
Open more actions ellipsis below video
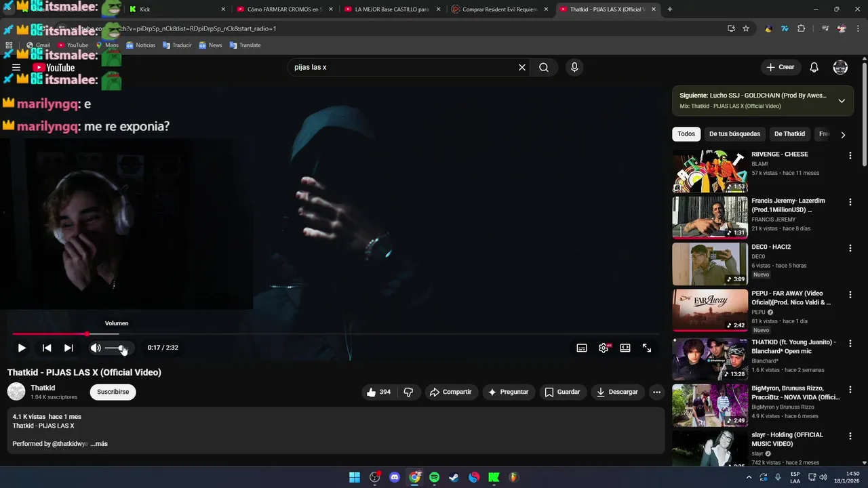656,392
